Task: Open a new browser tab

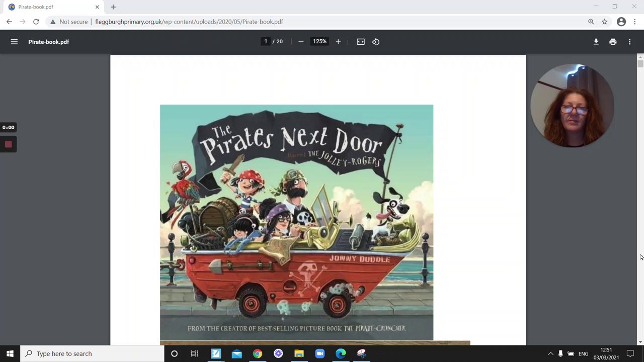Action: [113, 7]
